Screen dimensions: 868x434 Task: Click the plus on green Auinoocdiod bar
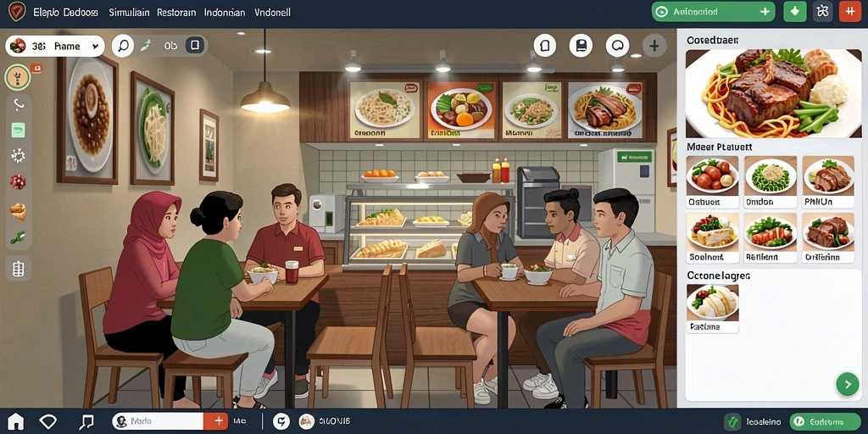pos(765,12)
